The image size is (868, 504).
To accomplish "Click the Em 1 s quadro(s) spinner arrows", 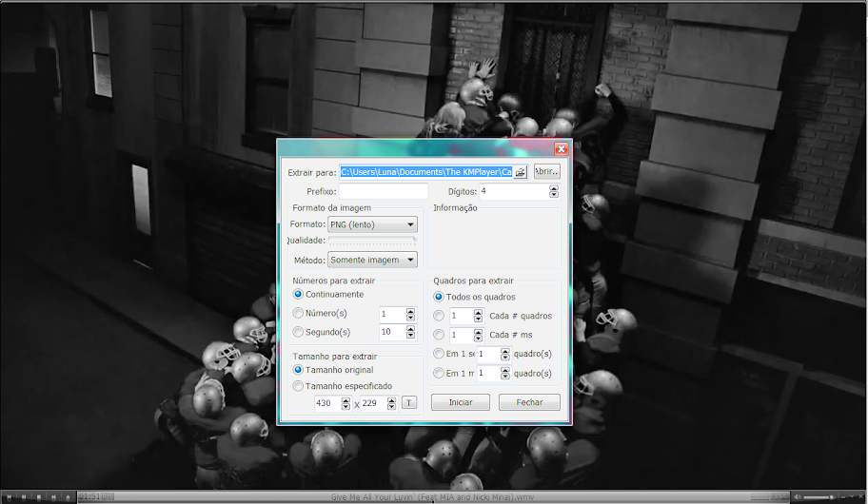I will click(x=504, y=354).
